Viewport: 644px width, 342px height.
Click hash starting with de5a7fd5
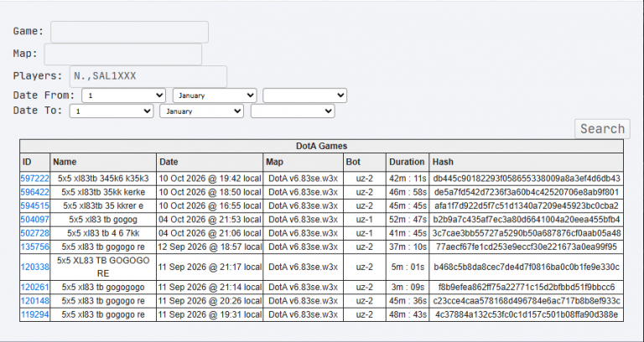click(x=527, y=192)
